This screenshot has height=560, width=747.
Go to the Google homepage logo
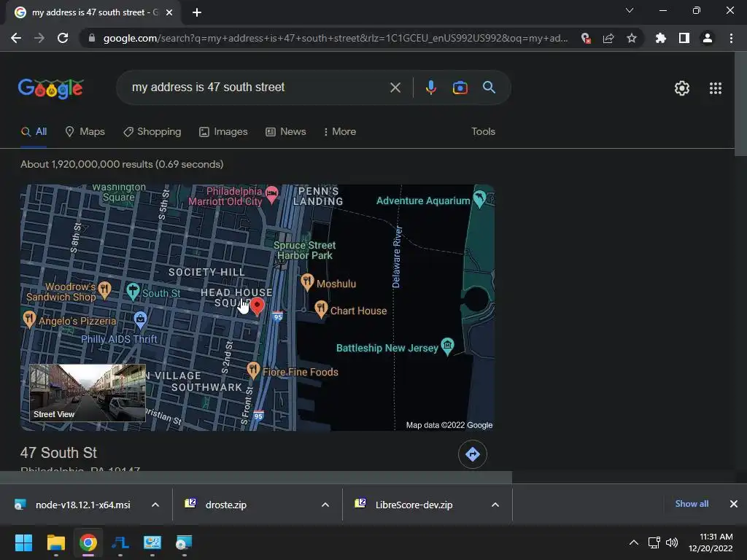[51, 88]
